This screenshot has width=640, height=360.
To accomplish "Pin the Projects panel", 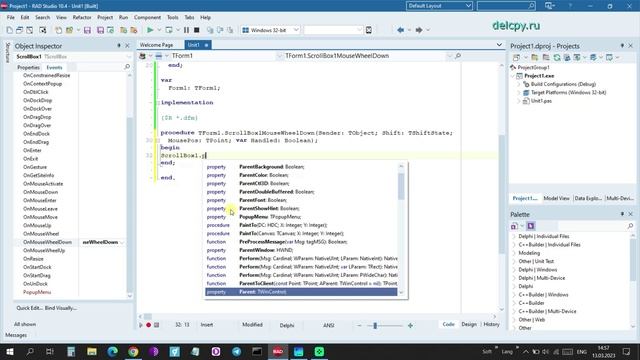I will 622,46.
